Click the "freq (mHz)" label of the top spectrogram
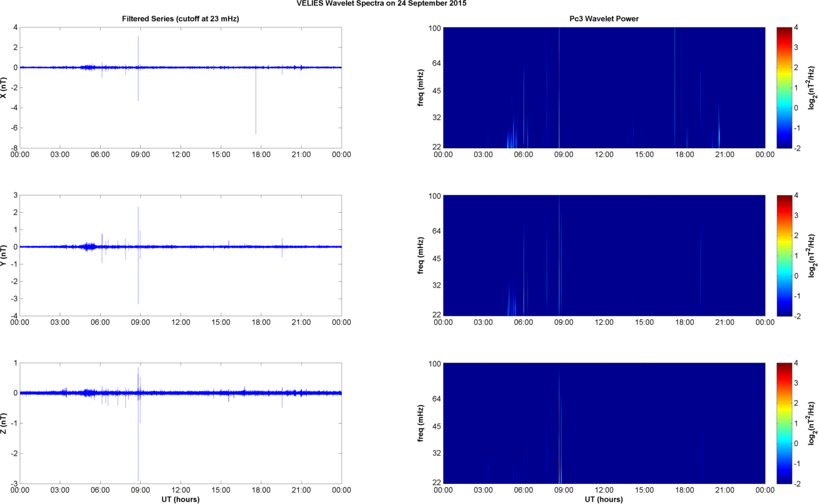 (421, 87)
